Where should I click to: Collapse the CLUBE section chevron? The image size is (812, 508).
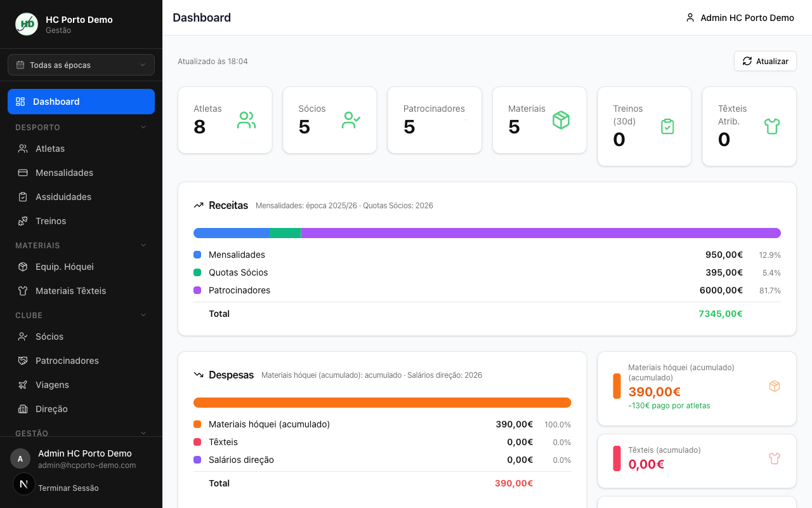143,315
